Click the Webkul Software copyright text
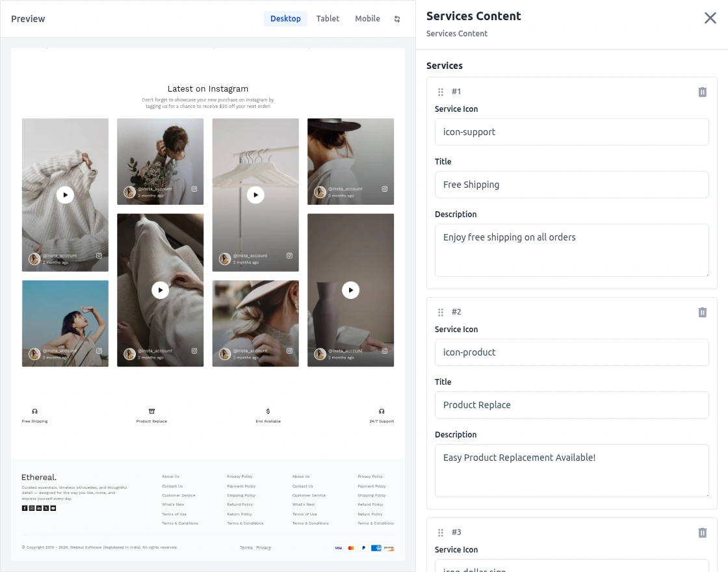Viewport: 728px width, 572px height. [x=100, y=547]
